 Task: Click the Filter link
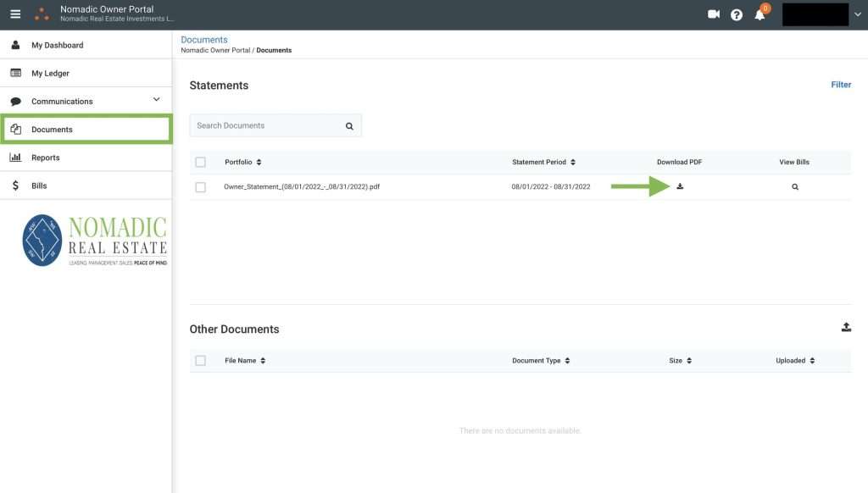[x=841, y=85]
